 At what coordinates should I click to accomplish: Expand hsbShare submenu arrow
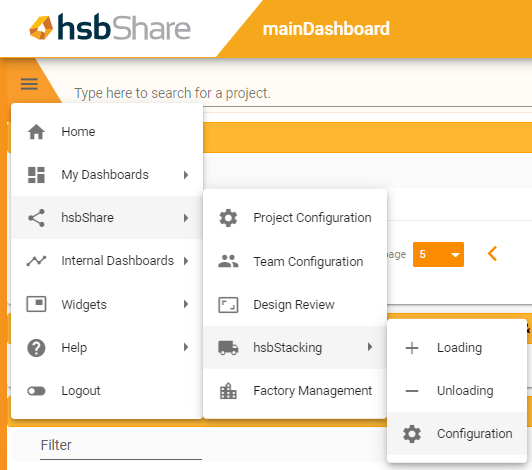[x=186, y=218]
